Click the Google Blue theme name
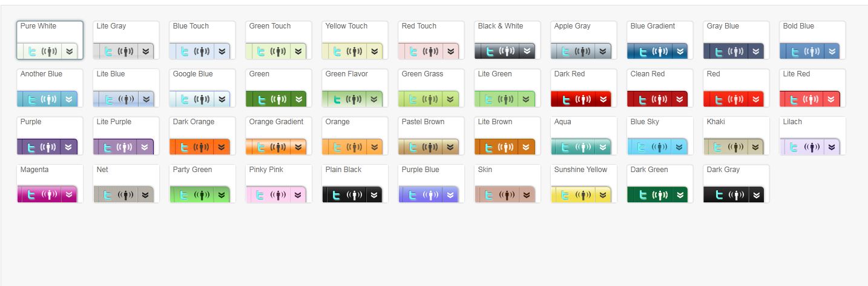 click(x=192, y=74)
